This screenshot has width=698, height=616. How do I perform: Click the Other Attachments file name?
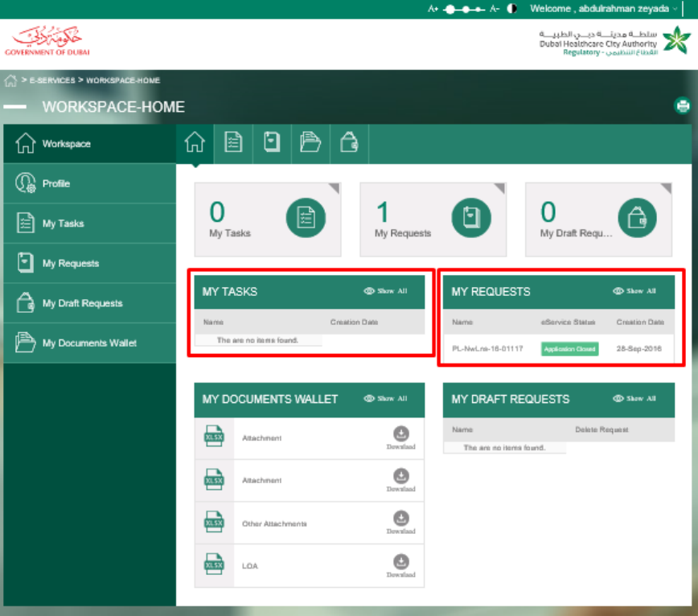[x=274, y=524]
